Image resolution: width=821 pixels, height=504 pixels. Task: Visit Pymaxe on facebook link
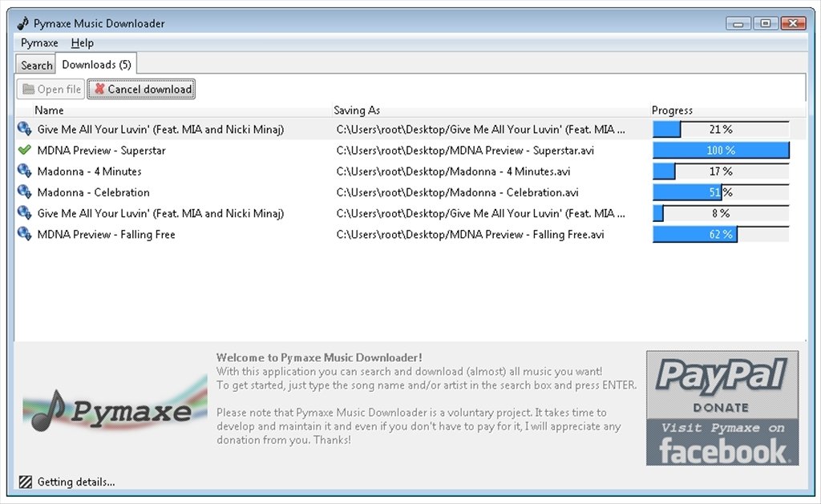(x=722, y=442)
